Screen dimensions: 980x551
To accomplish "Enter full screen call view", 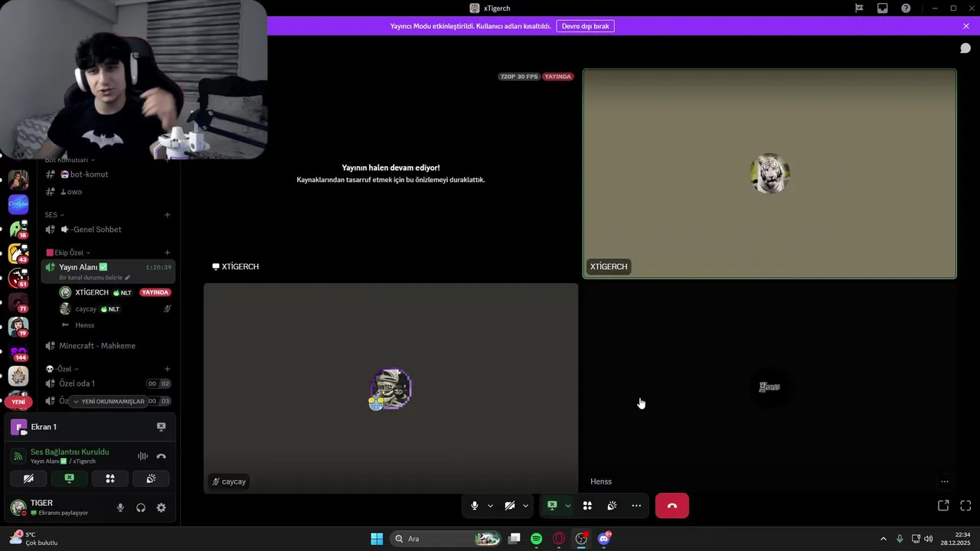I will 965,506.
